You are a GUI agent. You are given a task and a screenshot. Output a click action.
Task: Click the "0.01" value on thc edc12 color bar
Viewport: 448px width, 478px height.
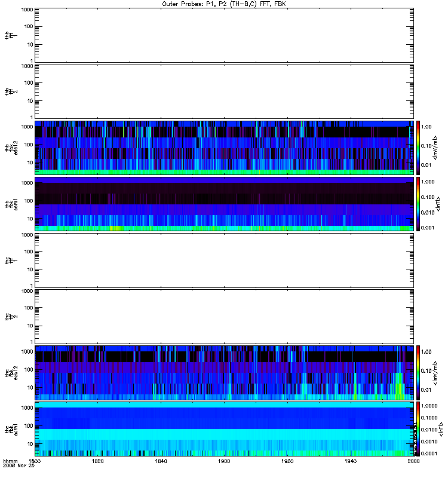[x=426, y=390]
